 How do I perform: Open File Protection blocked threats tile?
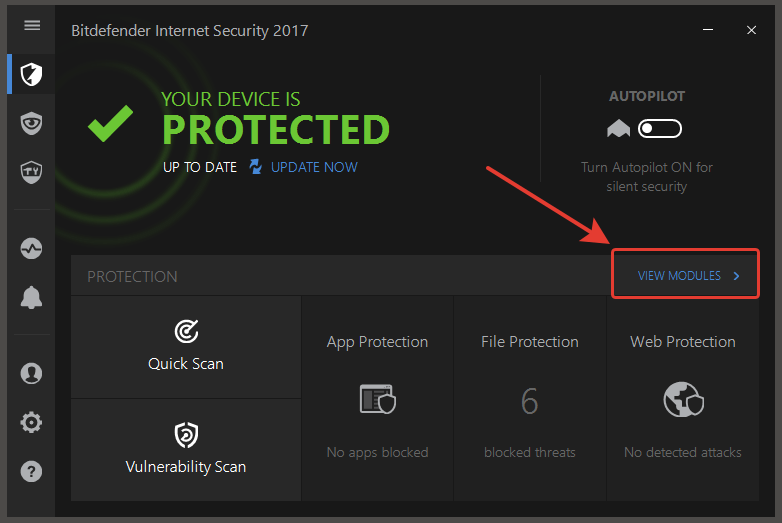coord(530,398)
